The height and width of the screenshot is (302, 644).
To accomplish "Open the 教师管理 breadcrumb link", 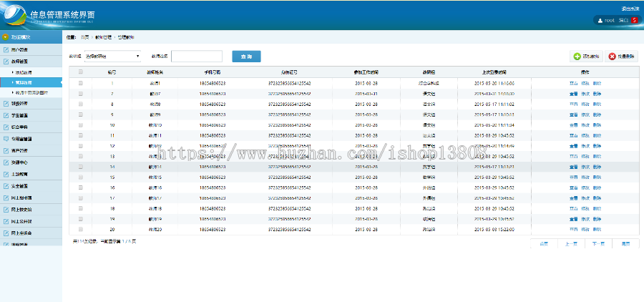I will 104,37.
